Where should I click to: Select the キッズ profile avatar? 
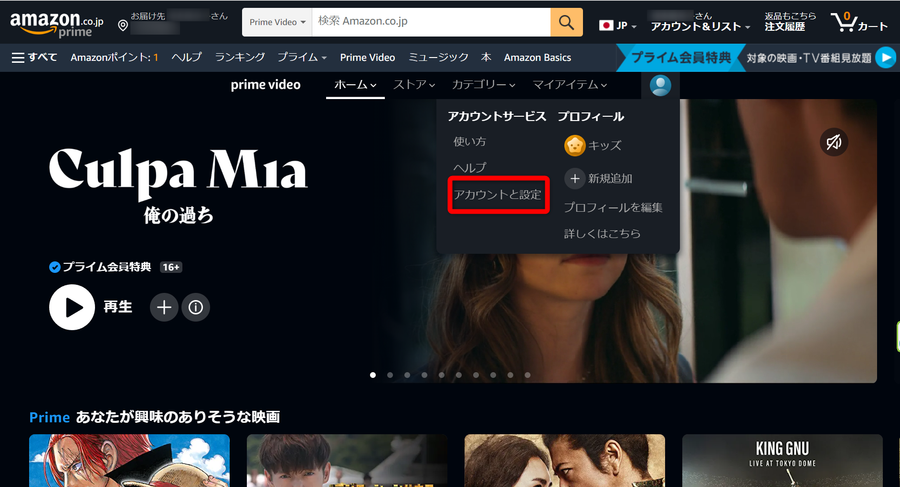coord(575,146)
